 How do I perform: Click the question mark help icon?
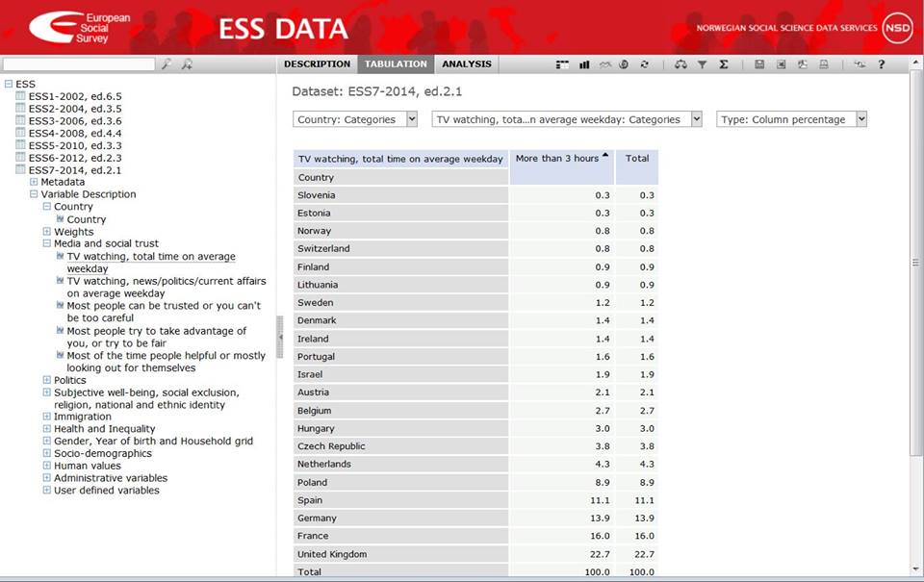coord(881,64)
